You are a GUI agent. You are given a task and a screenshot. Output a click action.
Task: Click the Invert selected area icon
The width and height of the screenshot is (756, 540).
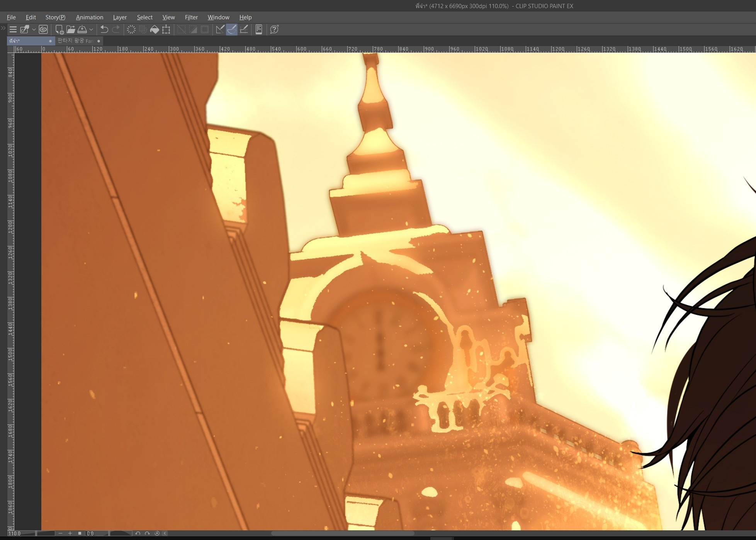[193, 29]
